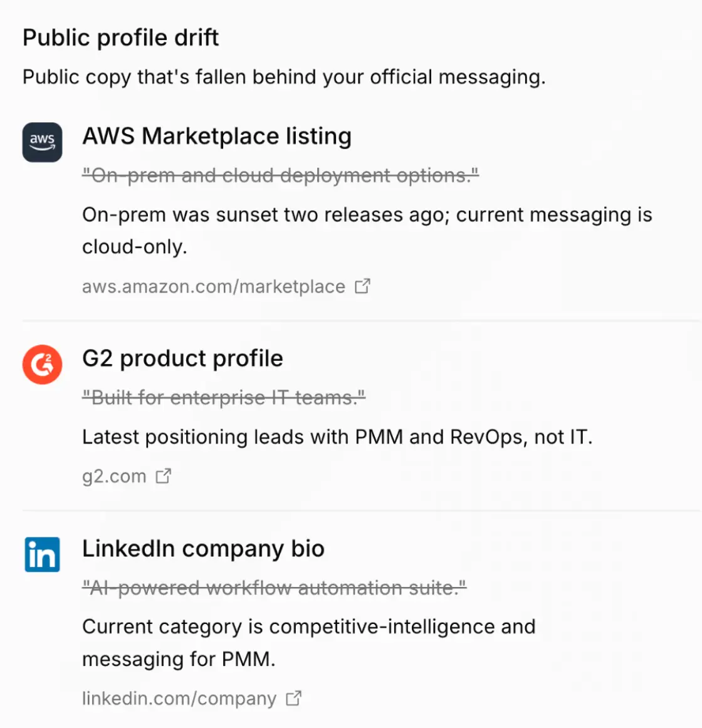Viewport: 702px width, 728px height.
Task: Click the struck-through "Built for enterprise IT teams" quote
Action: click(224, 397)
